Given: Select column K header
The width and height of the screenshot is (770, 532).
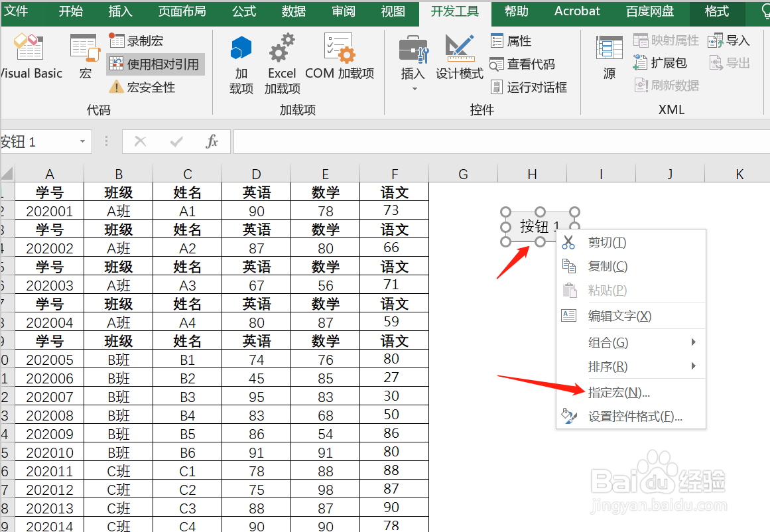Looking at the screenshot, I should (739, 174).
